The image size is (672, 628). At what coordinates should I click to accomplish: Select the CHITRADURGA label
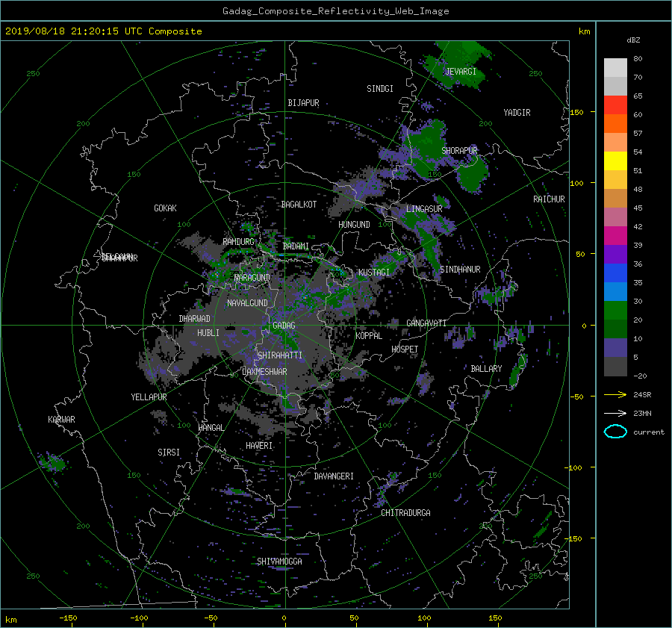[x=406, y=513]
